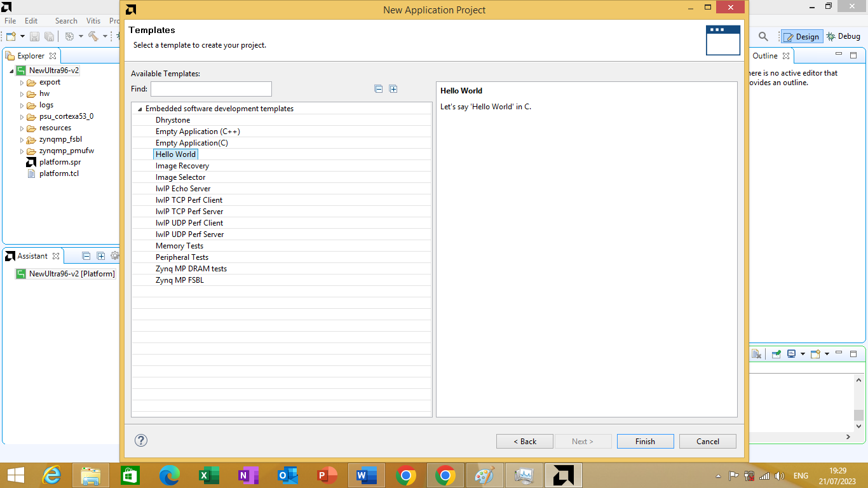
Task: Select the Dhrystone template
Action: pos(173,120)
